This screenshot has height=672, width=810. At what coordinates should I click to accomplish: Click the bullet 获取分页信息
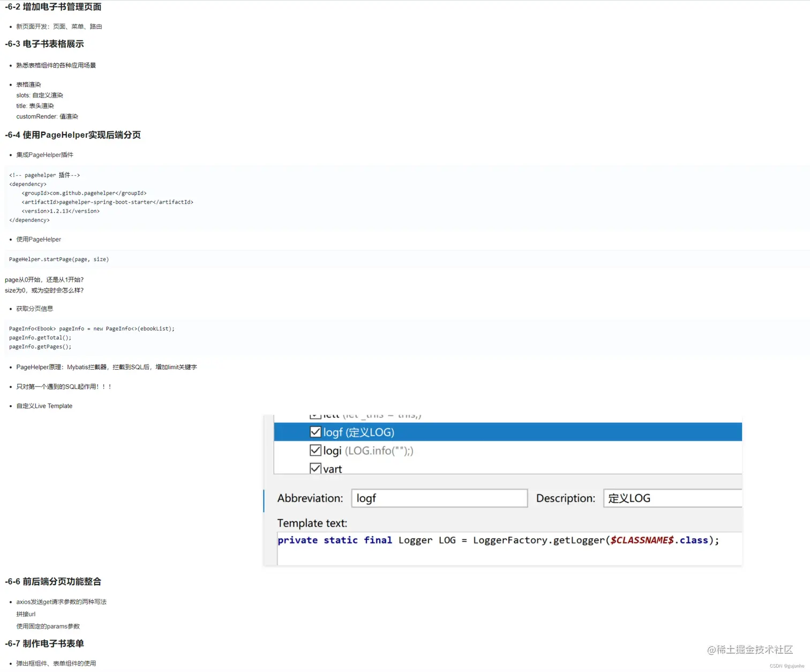click(35, 309)
